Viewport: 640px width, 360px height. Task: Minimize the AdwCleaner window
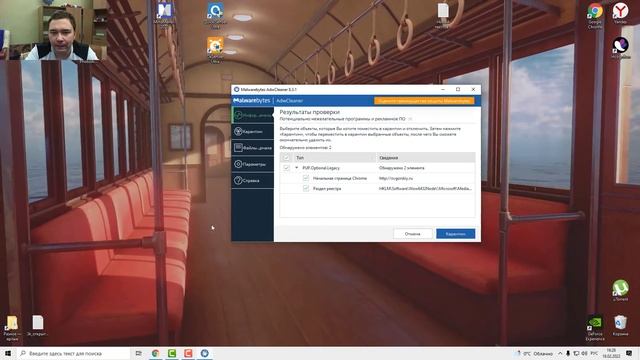tap(443, 89)
